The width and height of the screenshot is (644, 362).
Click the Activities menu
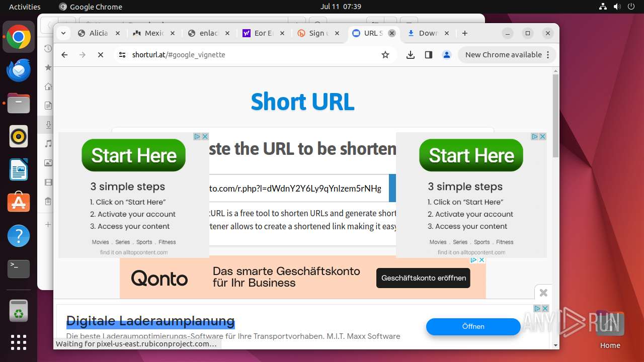click(x=25, y=7)
